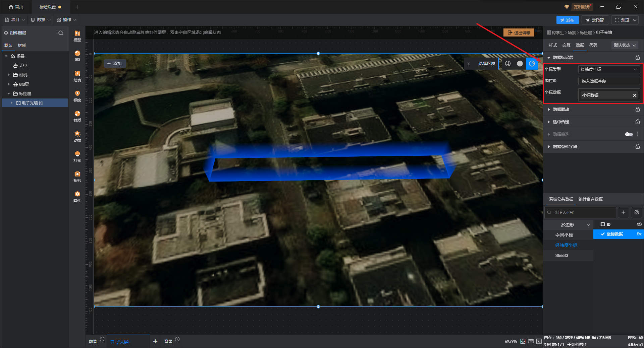Edit the data source with the pencil icon
The image size is (644, 348).
(x=637, y=212)
